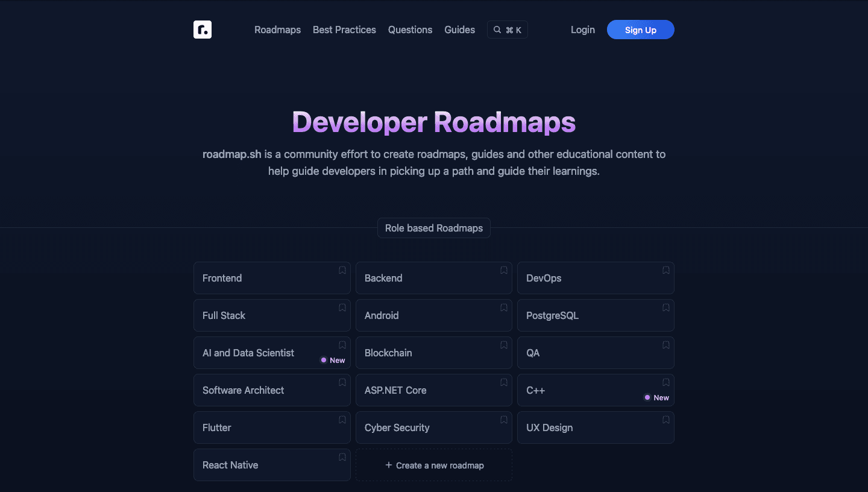Open the Roadmaps nav menu
868x492 pixels.
click(x=277, y=30)
